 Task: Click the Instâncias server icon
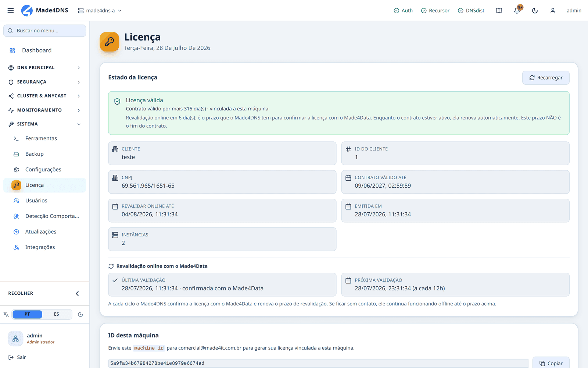115,235
